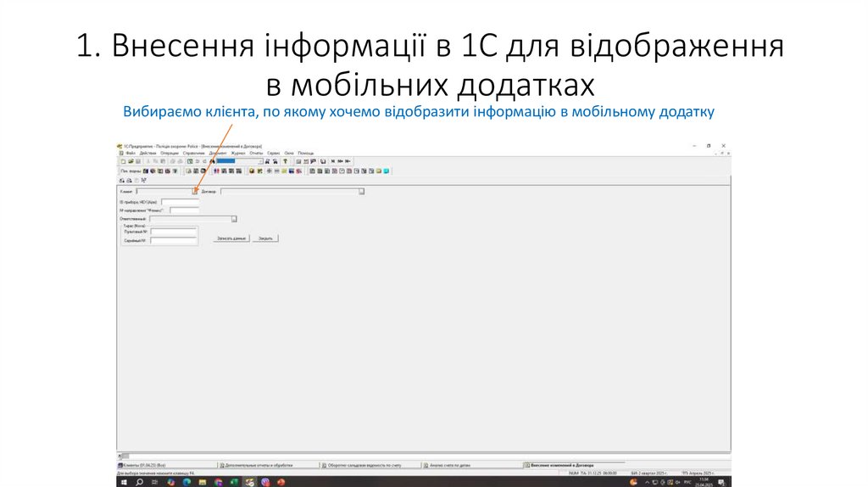This screenshot has width=868, height=487.
Task: Open the notification center icon in tray
Action: (721, 483)
